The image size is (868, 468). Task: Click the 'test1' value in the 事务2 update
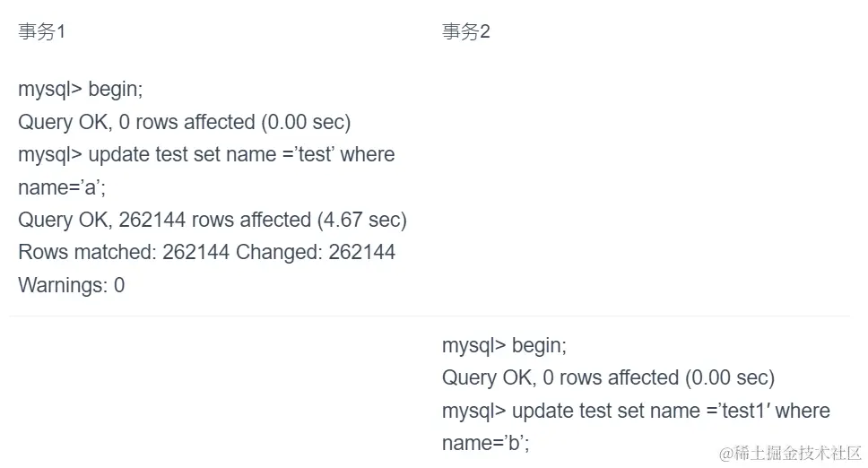740,411
